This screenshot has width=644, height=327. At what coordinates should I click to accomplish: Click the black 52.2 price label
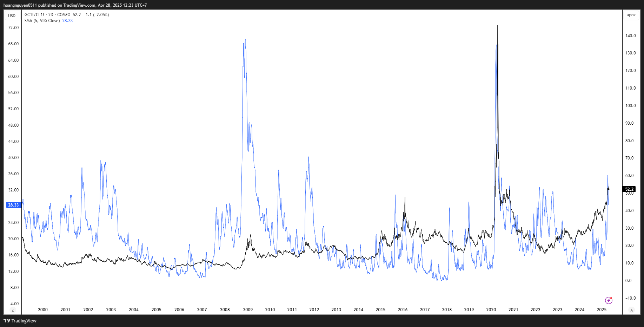pos(629,189)
